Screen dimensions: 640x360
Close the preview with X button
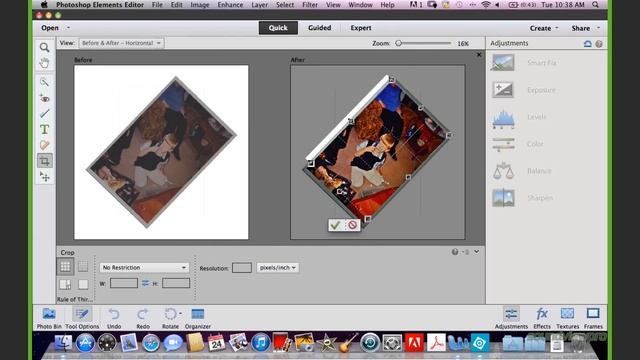pyautogui.click(x=479, y=55)
